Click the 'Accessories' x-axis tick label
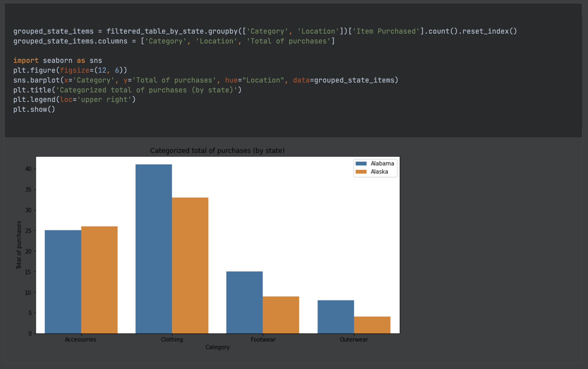The width and height of the screenshot is (588, 369). (x=80, y=339)
